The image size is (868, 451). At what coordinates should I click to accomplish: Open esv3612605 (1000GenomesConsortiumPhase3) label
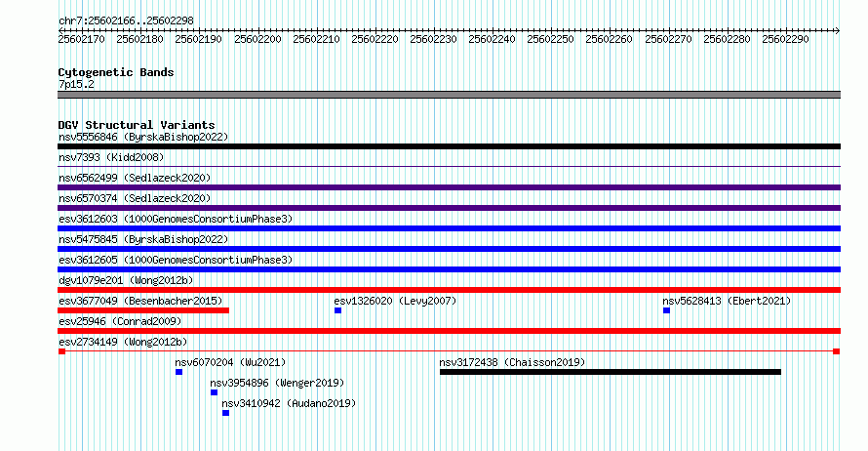tap(176, 260)
